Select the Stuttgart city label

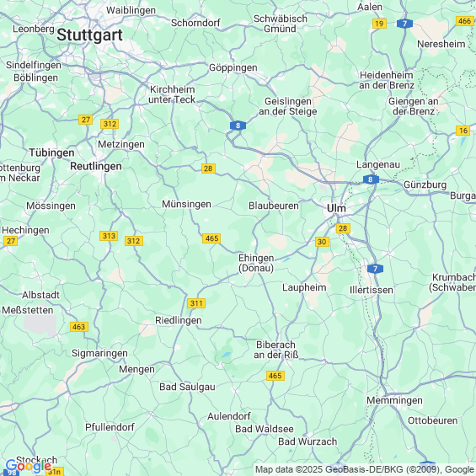tap(89, 35)
